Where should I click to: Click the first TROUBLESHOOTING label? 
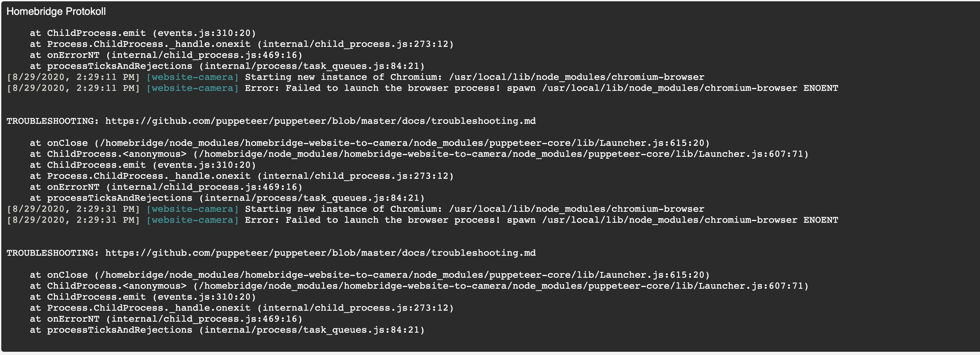coord(52,121)
